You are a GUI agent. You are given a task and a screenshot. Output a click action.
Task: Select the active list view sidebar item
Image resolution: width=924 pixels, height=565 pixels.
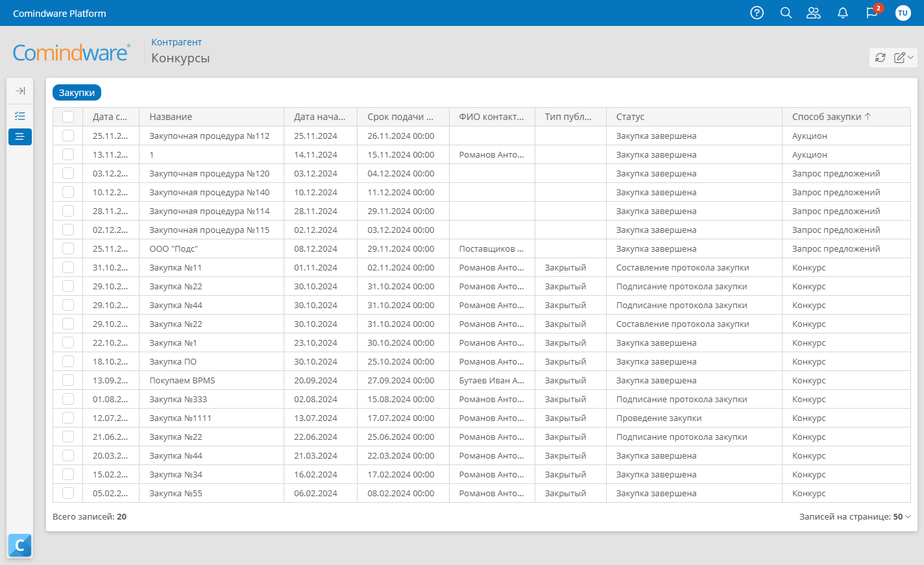click(20, 137)
